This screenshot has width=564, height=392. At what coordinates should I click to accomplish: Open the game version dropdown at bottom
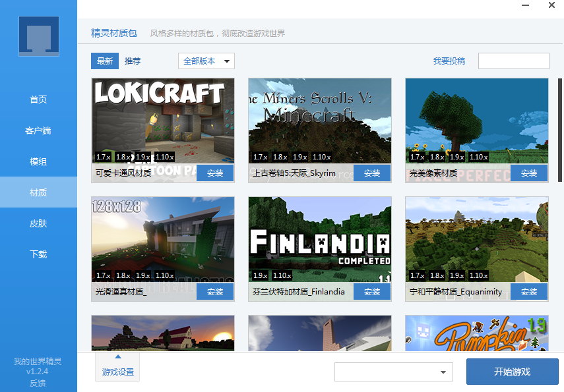[394, 372]
